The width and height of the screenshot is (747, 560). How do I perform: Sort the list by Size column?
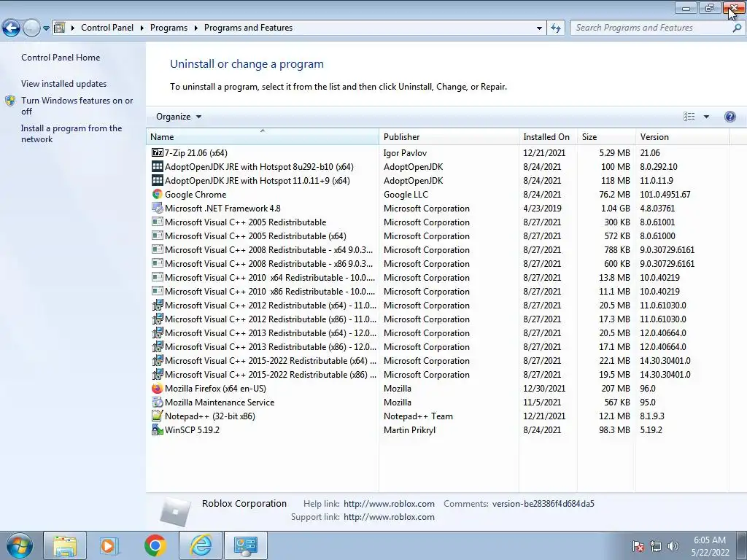click(606, 136)
